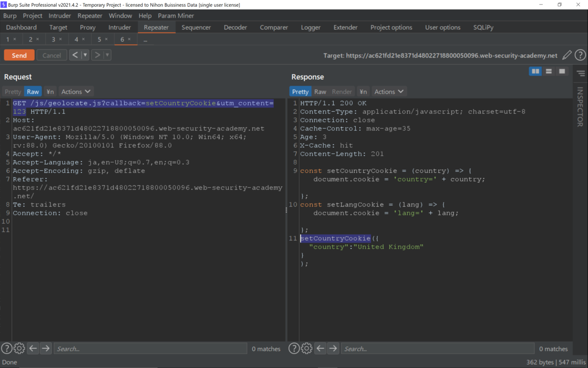Viewport: 588px width, 368px height.
Task: Switch to side-by-side split layout view
Action: (x=536, y=72)
